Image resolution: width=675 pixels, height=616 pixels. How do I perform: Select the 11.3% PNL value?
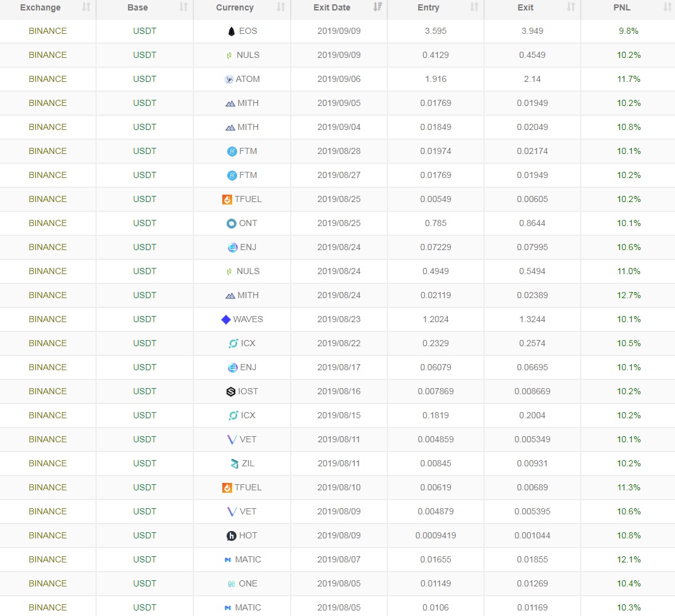pos(629,488)
